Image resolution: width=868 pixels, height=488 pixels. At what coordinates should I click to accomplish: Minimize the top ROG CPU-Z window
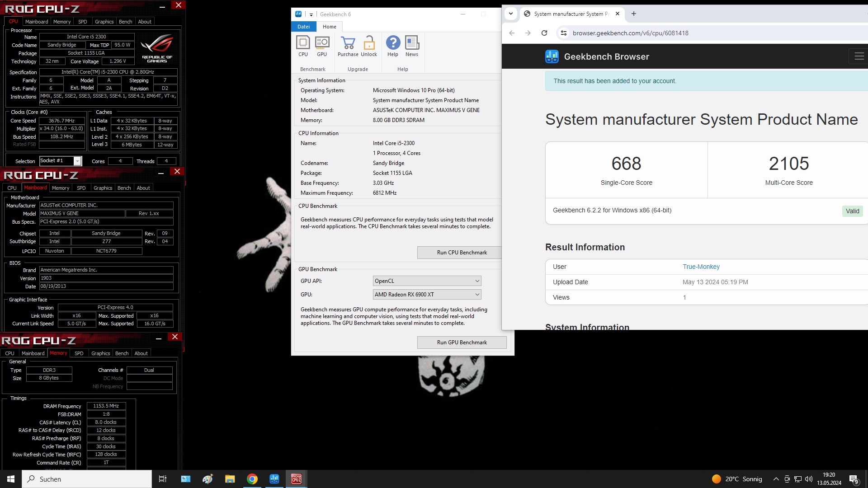(x=162, y=6)
